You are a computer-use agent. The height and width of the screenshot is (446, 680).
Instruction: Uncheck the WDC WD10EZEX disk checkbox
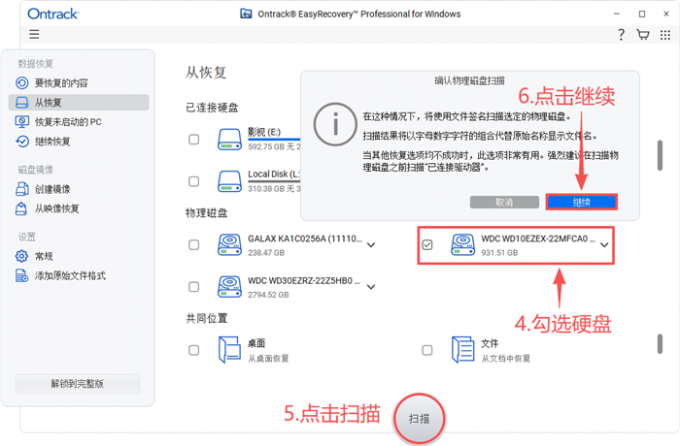427,245
